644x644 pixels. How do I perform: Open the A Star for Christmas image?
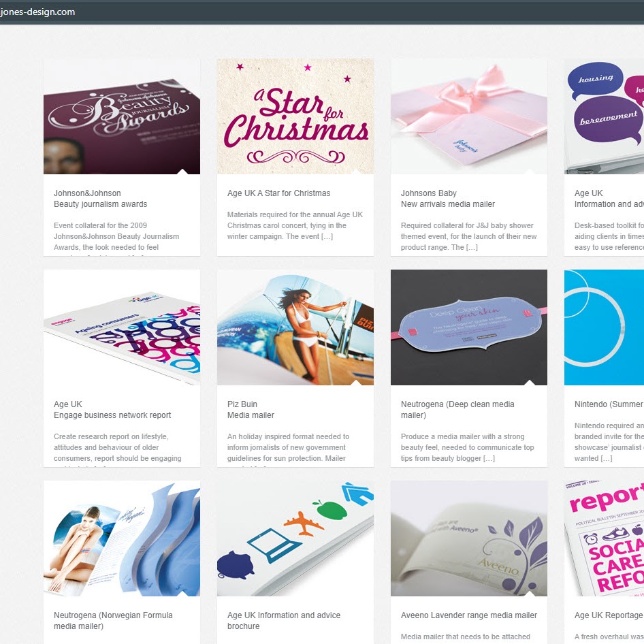295,116
